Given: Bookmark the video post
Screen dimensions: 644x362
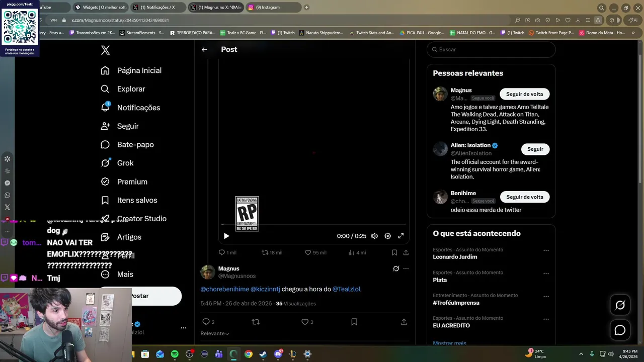Looking at the screenshot, I should (x=394, y=252).
